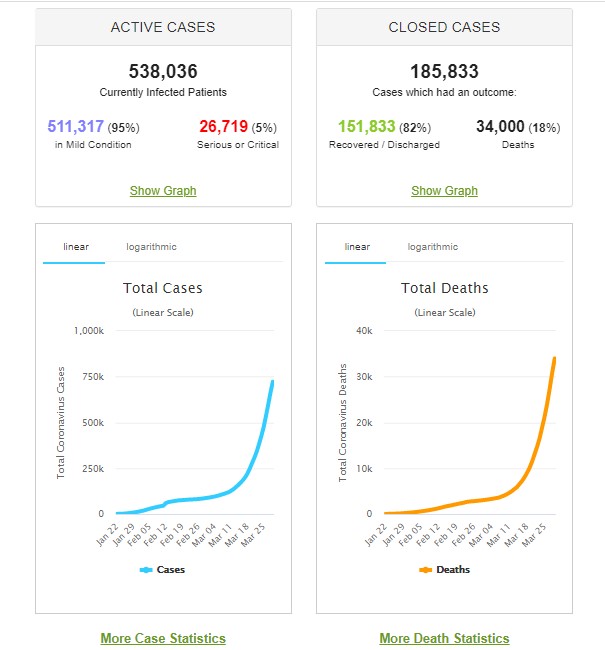Select linear tab on Total Deaths chart
This screenshot has width=605, height=650.
(356, 247)
